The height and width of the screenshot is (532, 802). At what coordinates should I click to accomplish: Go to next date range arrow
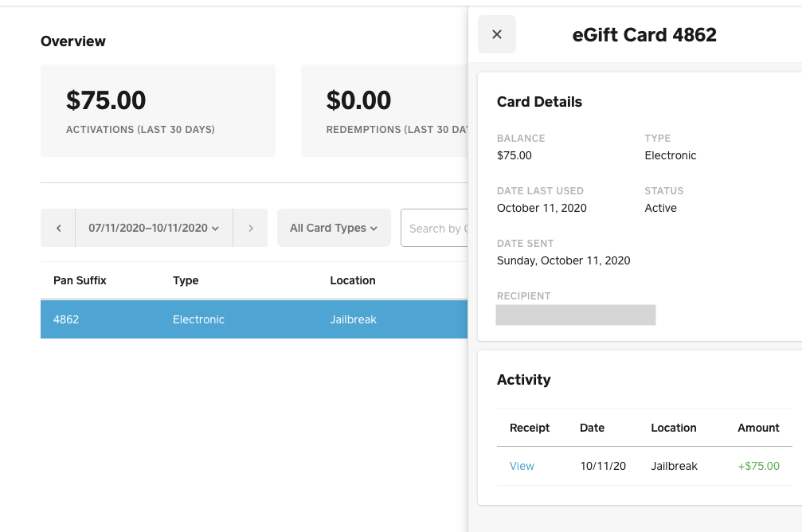(x=251, y=228)
